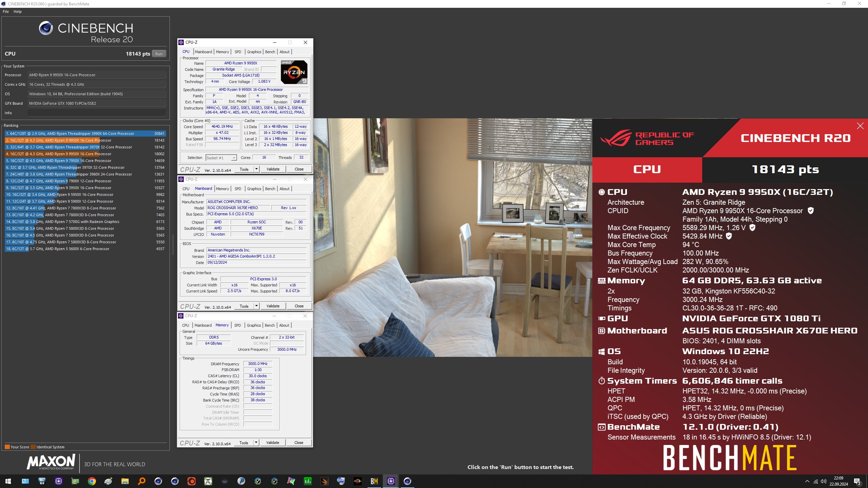Image resolution: width=868 pixels, height=488 pixels.
Task: Select the CPU tab in Memory CPU-Z window
Action: (x=185, y=325)
